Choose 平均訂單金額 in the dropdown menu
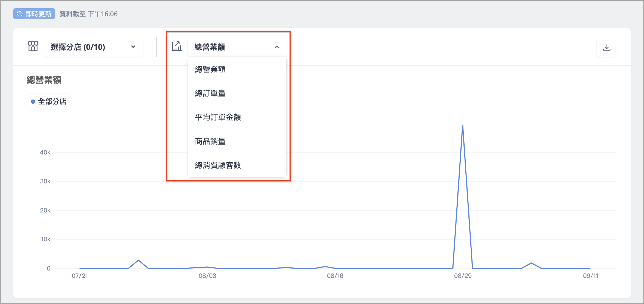The width and height of the screenshot is (644, 304). [x=237, y=117]
